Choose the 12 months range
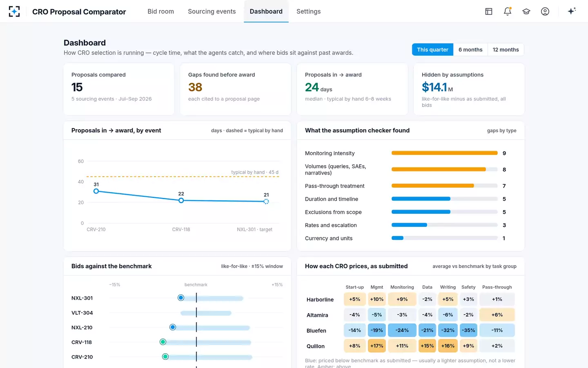The height and width of the screenshot is (368, 588). (x=506, y=49)
